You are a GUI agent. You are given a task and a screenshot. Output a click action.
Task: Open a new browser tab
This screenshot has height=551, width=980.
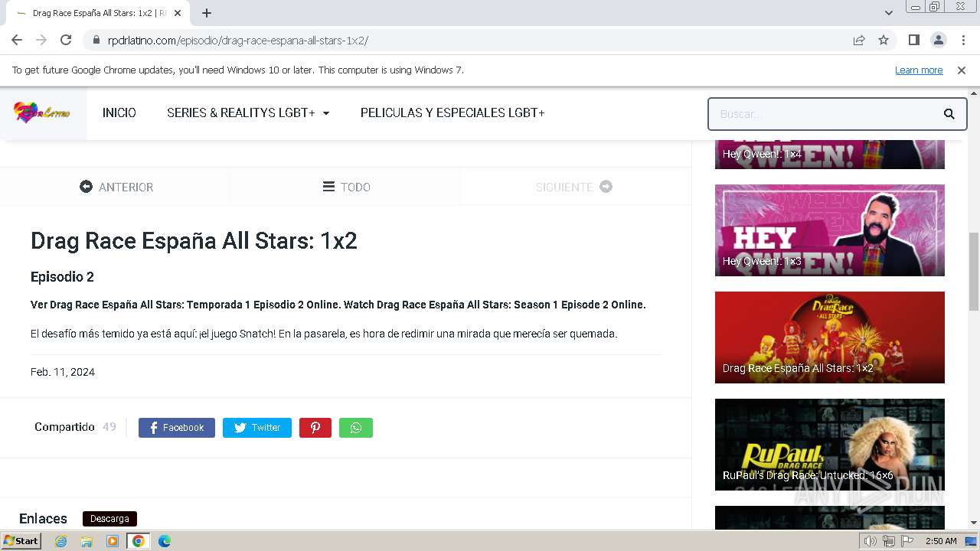[207, 13]
